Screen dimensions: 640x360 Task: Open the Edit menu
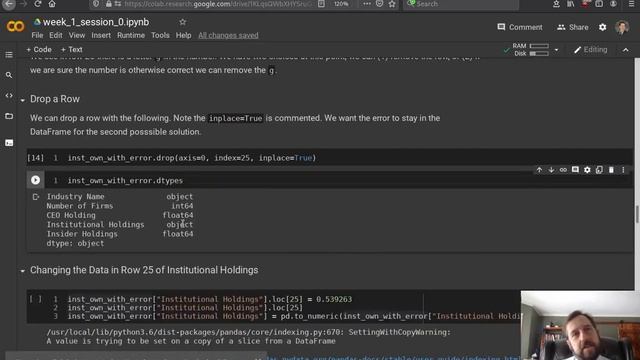(56, 36)
